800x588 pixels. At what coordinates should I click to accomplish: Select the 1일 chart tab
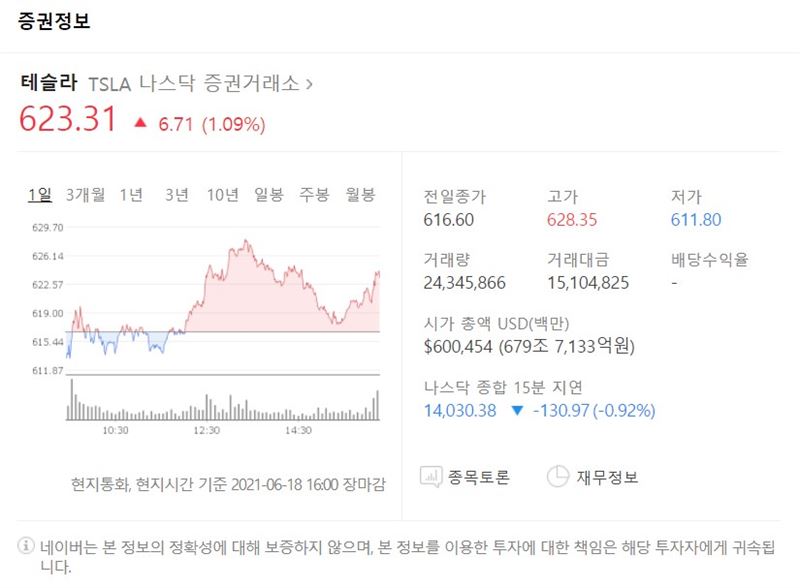[40, 194]
